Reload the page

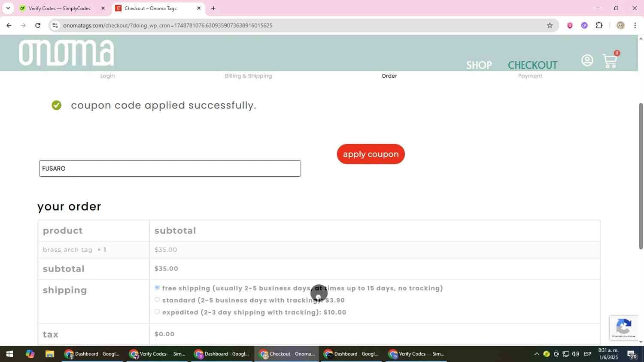point(38,25)
